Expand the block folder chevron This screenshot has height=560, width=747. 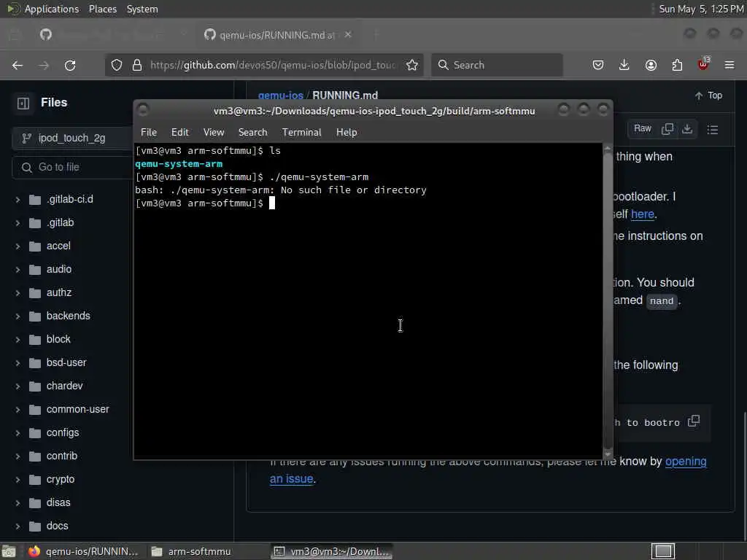coord(18,340)
